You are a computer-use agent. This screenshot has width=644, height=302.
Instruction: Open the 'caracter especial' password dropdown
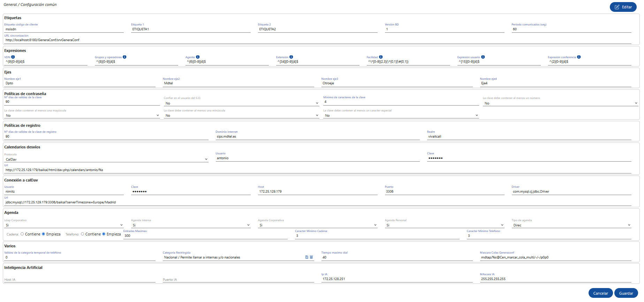point(401,115)
